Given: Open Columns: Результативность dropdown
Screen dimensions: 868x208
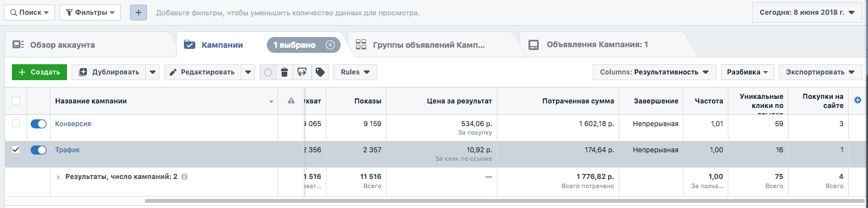Looking at the screenshot, I should [654, 72].
